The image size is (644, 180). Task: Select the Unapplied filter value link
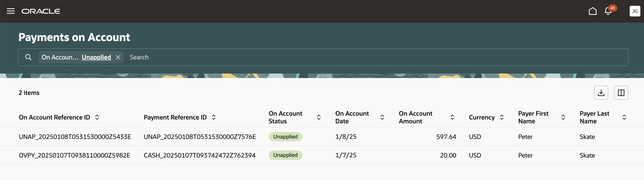pos(96,57)
